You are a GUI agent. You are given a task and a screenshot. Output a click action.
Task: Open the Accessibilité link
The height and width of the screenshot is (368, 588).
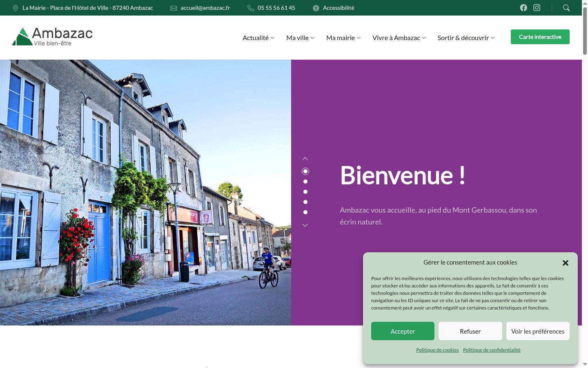pyautogui.click(x=339, y=8)
